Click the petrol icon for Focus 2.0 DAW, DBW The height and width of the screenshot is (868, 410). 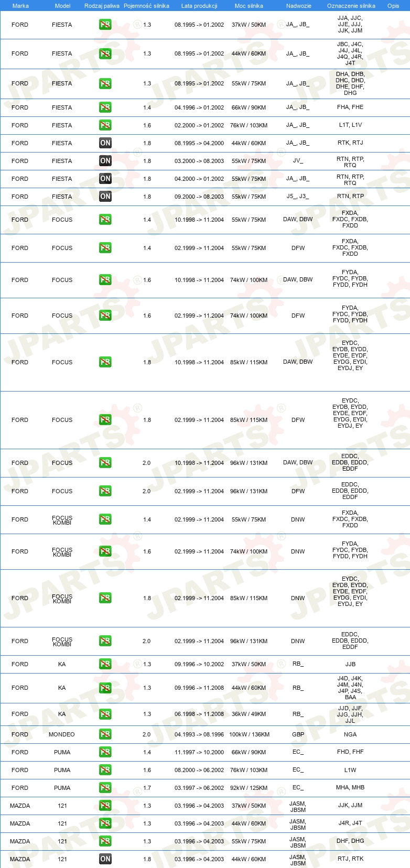tap(105, 463)
